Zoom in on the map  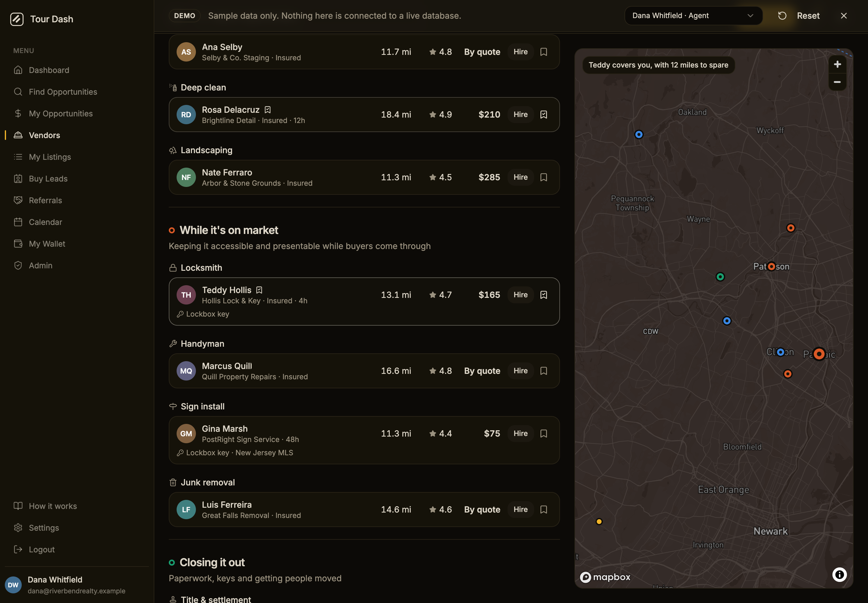click(837, 64)
